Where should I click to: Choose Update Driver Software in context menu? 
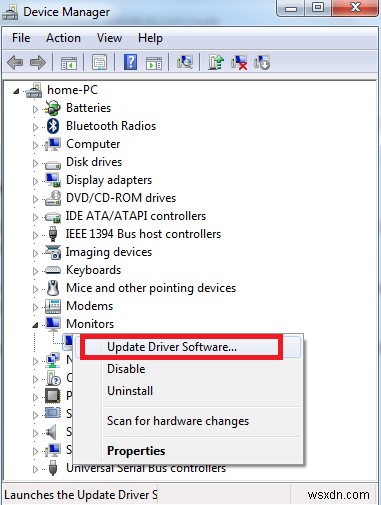(x=188, y=347)
